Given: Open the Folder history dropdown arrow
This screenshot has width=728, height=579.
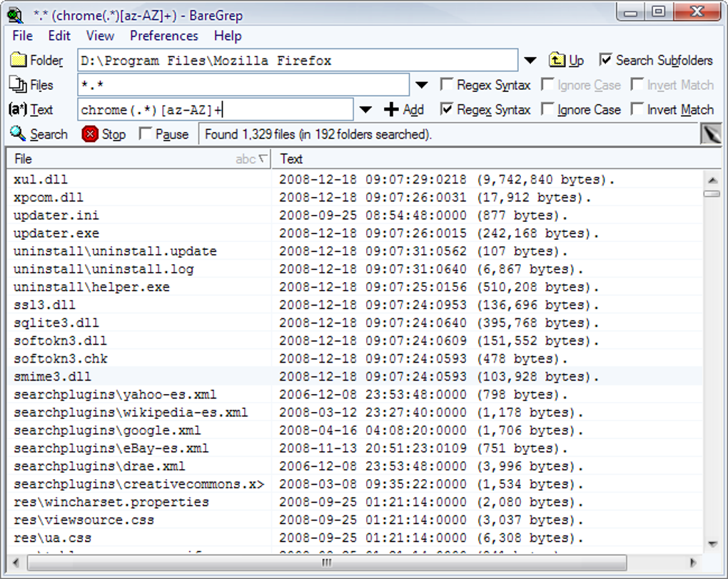Looking at the screenshot, I should pos(530,61).
